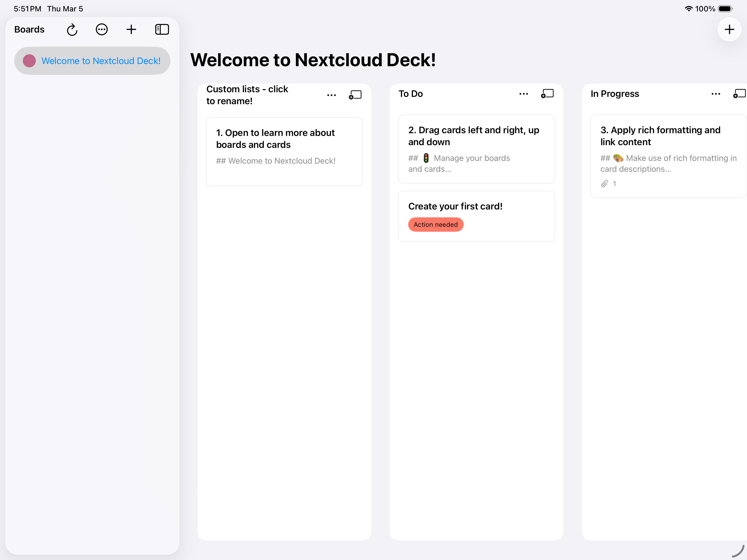This screenshot has width=747, height=560.
Task: Select the Welcome to Nextcloud Deck! board
Action: coord(101,61)
